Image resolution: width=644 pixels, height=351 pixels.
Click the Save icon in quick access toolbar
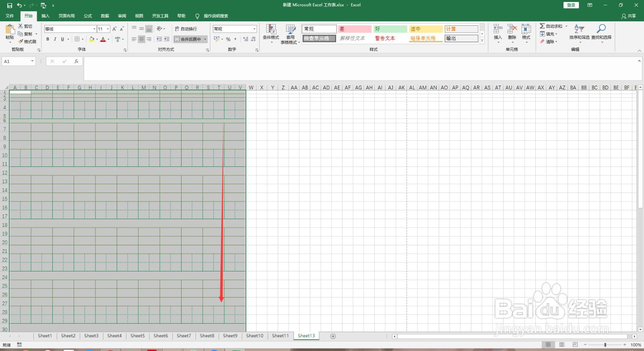[x=10, y=6]
